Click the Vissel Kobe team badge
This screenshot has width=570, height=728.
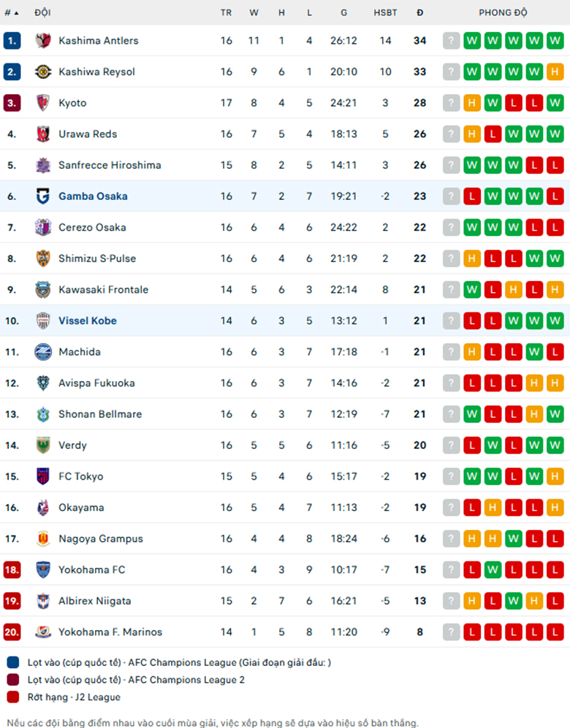(43, 321)
